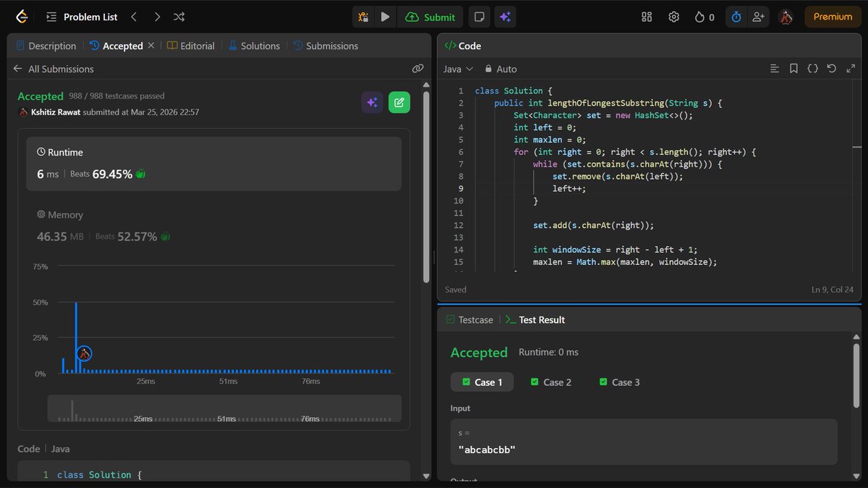
Task: Pick a random problem shuffle icon
Action: click(x=179, y=17)
